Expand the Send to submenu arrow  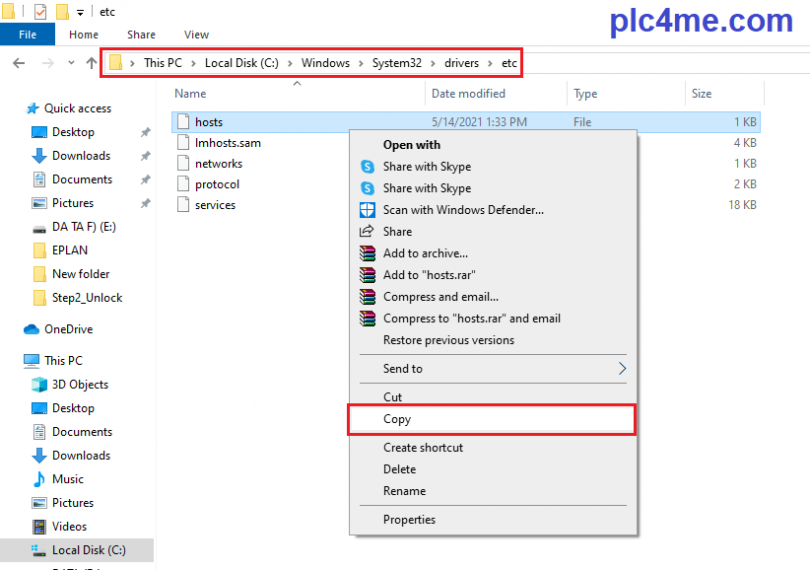(621, 369)
